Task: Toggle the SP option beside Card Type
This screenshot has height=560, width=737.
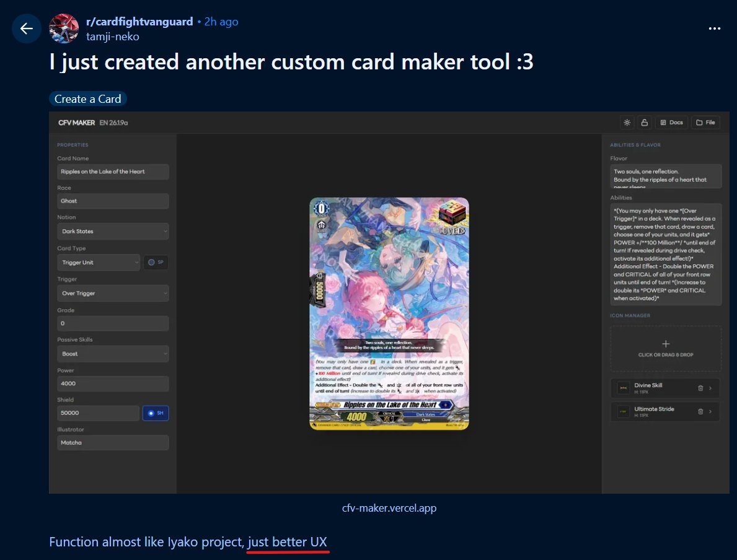Action: (156, 262)
